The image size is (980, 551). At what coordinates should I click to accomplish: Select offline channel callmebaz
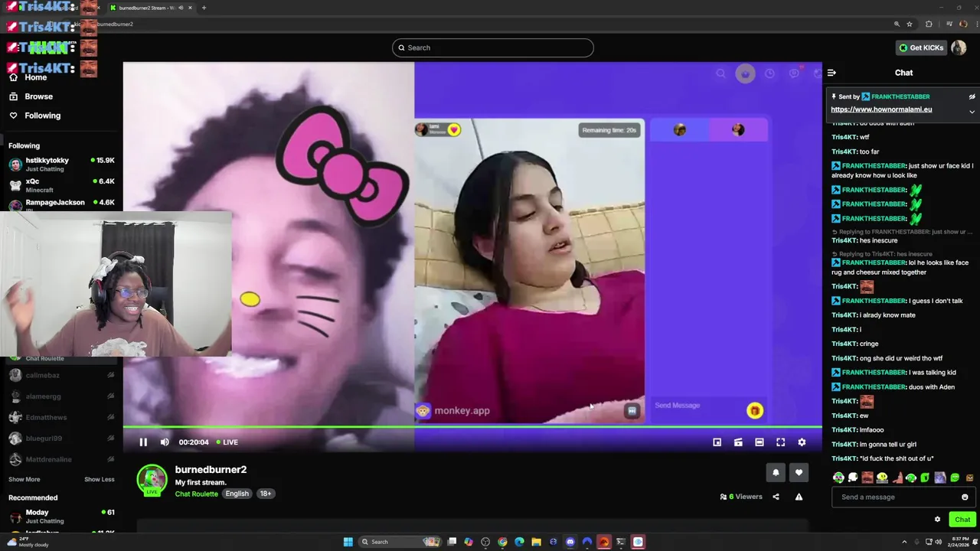pos(61,375)
